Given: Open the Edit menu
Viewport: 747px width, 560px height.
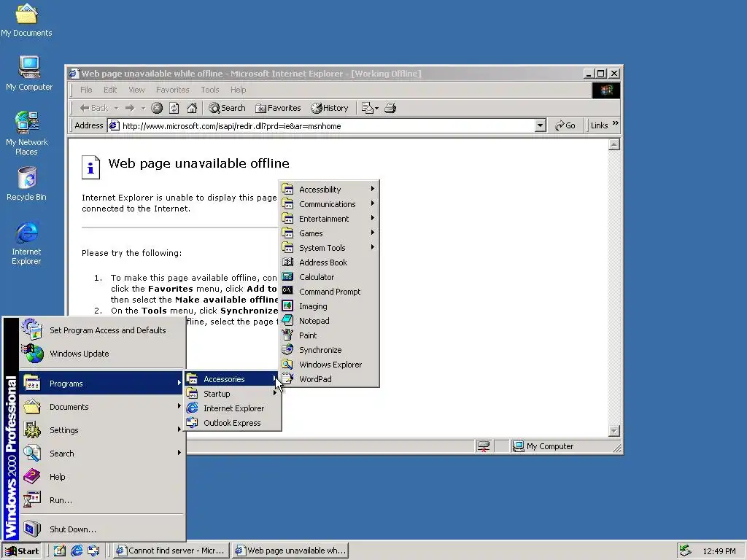Looking at the screenshot, I should pyautogui.click(x=110, y=90).
